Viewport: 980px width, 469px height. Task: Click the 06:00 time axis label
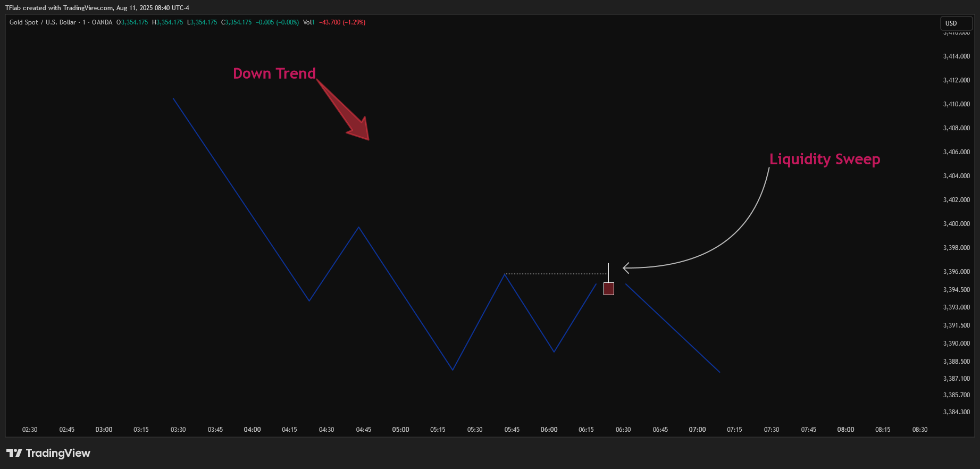pos(549,430)
